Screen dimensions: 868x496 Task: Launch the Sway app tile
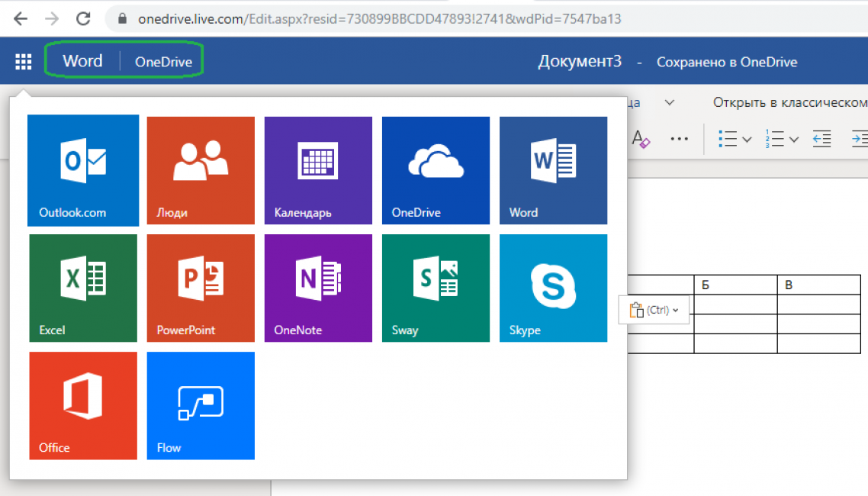click(436, 288)
